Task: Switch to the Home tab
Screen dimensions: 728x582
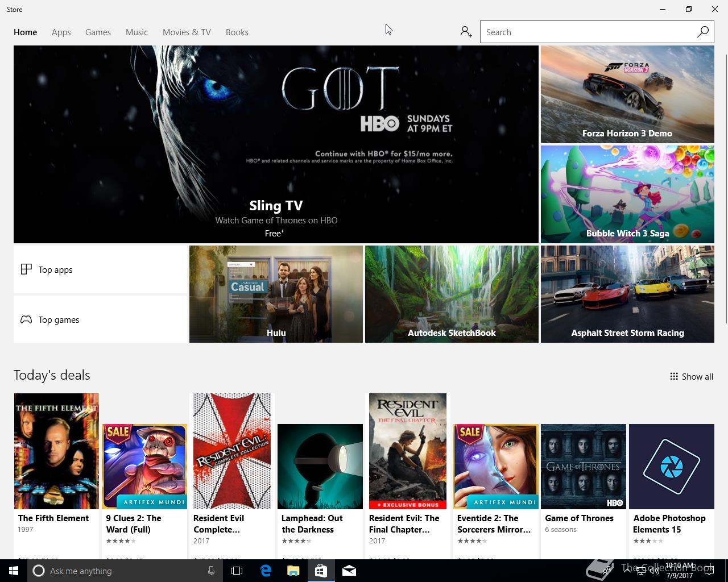Action: pyautogui.click(x=26, y=32)
